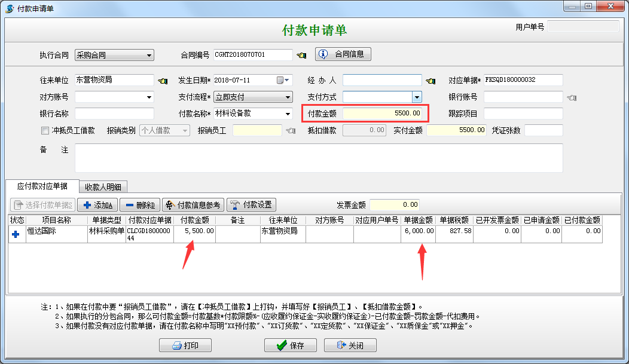The width and height of the screenshot is (629, 364).
Task: Focus the 用户单号 input field
Action: [x=584, y=26]
